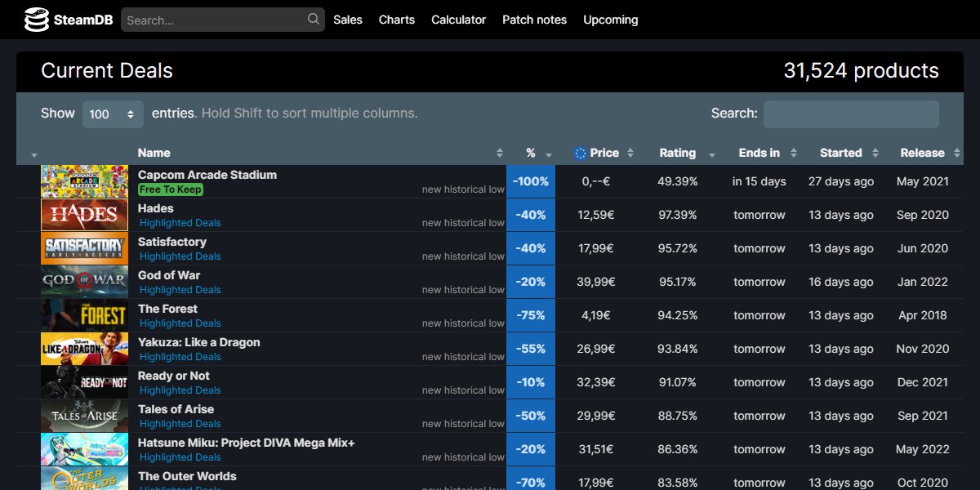Click Highlighted Deals under God of War

180,290
